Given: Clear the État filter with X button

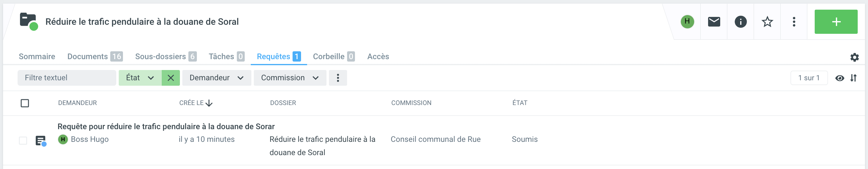Looking at the screenshot, I should point(171,78).
